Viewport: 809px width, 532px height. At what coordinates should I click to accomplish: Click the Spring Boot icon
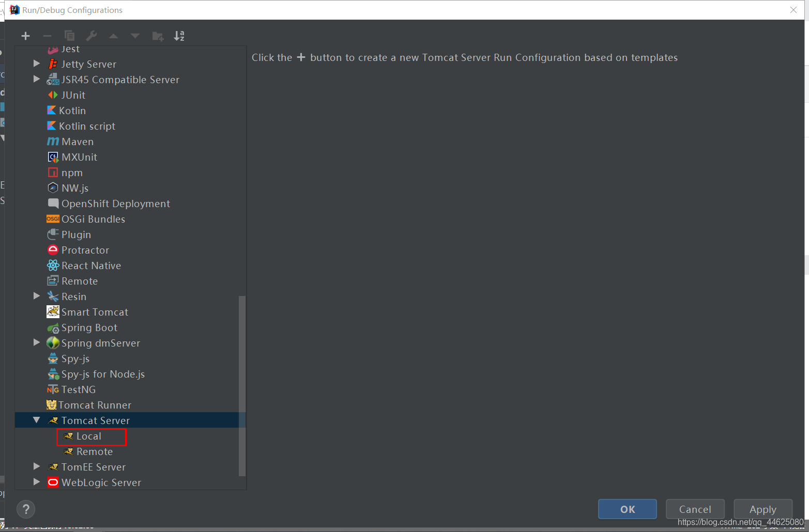[x=53, y=327]
